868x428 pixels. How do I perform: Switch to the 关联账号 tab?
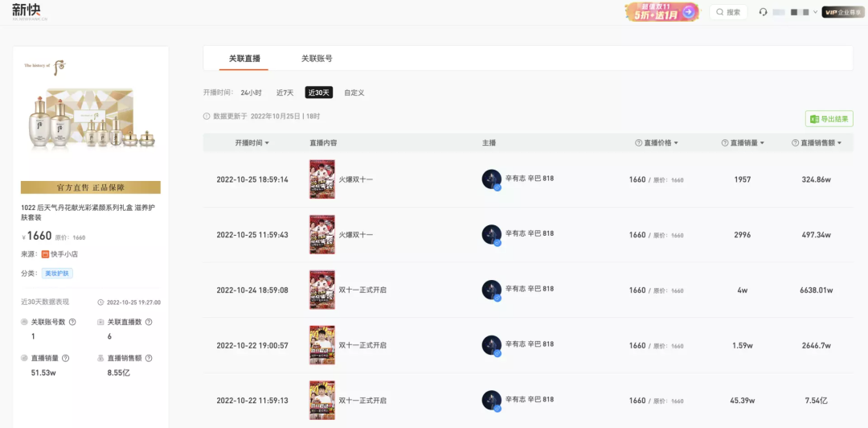coord(317,58)
